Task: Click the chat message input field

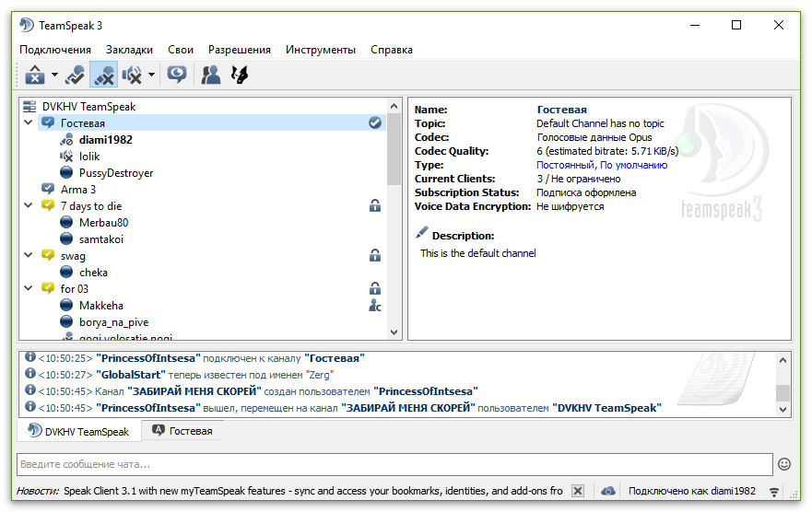Action: pos(394,464)
